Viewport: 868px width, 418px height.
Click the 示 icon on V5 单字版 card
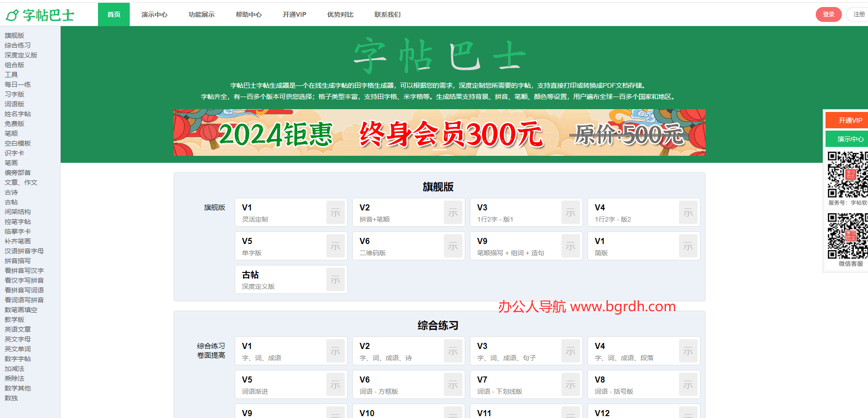(335, 246)
